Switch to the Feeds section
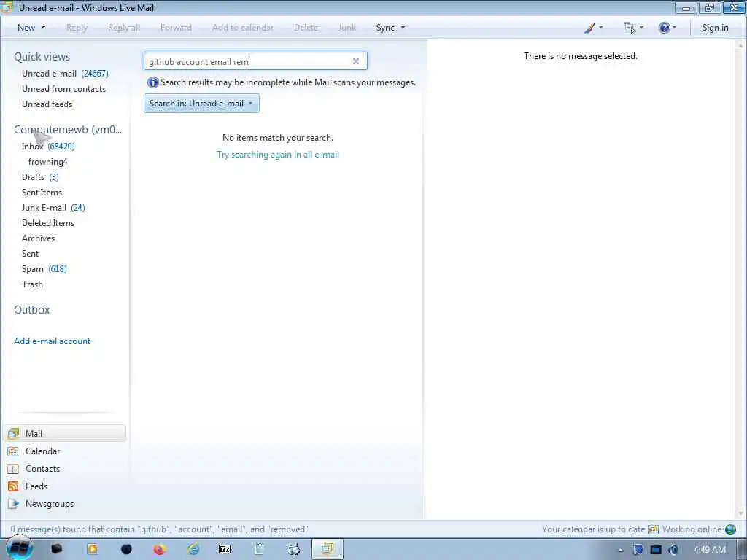This screenshot has height=560, width=747. [36, 486]
